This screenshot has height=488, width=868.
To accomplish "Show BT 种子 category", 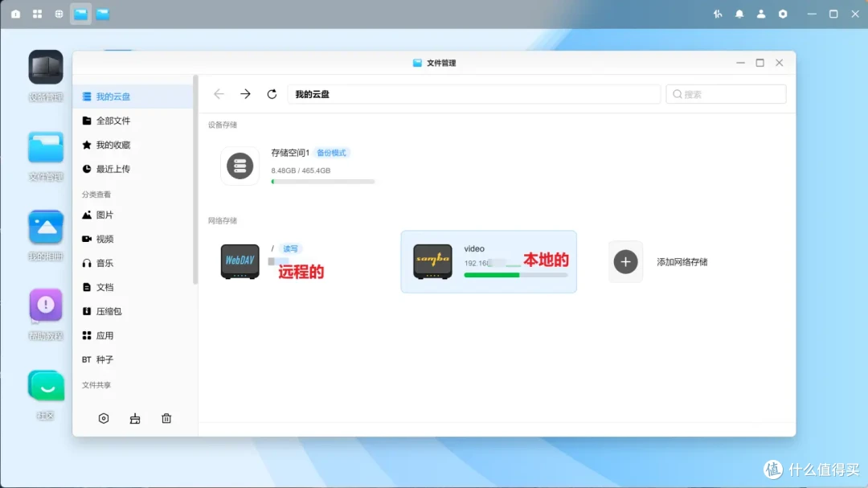I will click(x=133, y=359).
